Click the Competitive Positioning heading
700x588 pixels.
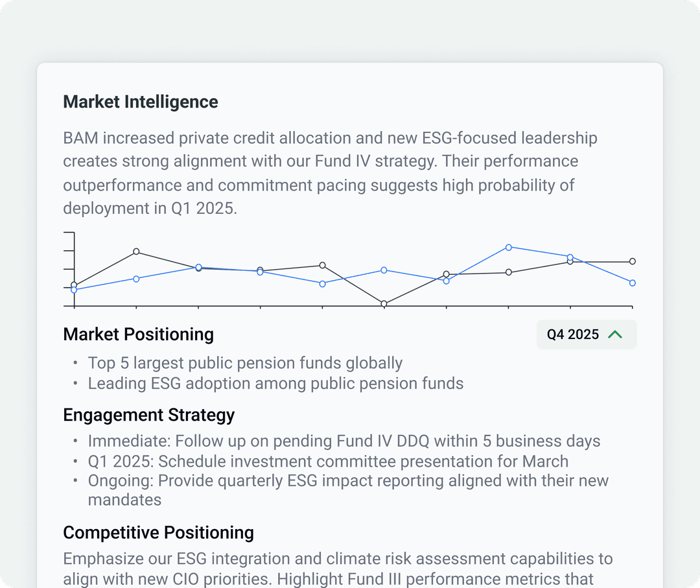click(x=158, y=532)
